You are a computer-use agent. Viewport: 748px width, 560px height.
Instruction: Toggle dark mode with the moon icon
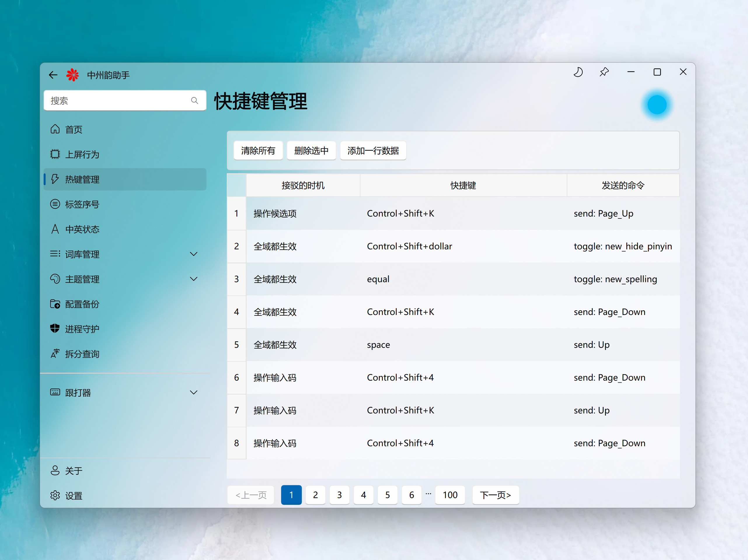tap(578, 72)
